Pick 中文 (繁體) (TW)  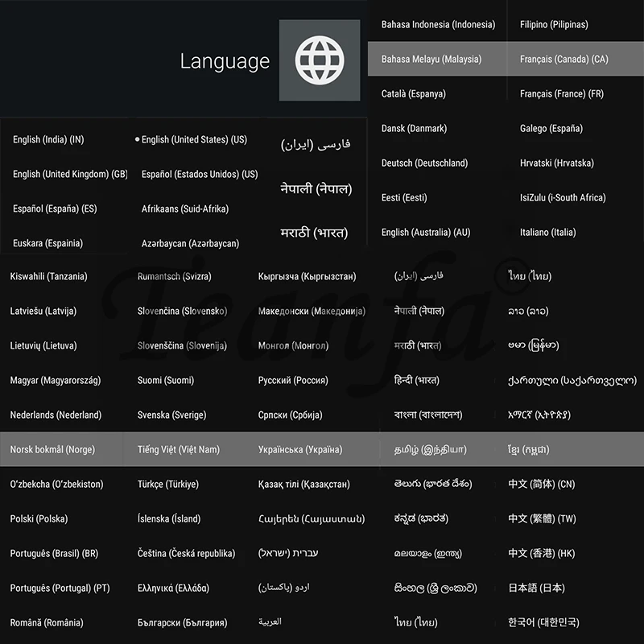pos(542,518)
